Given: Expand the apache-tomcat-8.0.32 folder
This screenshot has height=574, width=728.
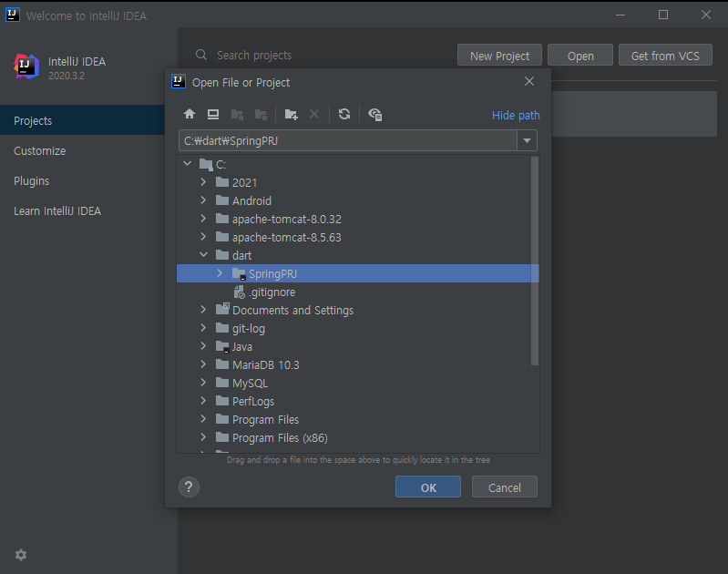Looking at the screenshot, I should pyautogui.click(x=203, y=219).
